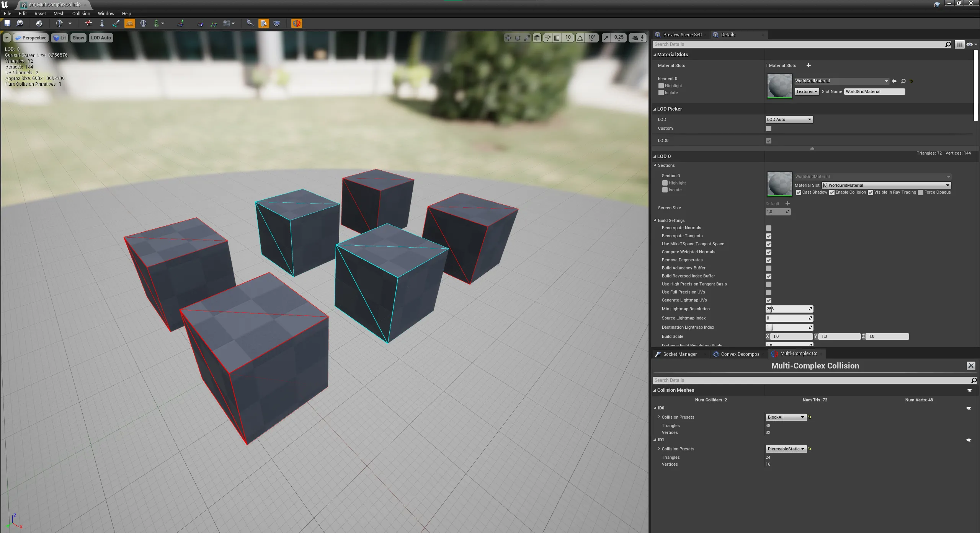Viewport: 980px width, 533px height.
Task: Open the Collision menu
Action: [81, 13]
